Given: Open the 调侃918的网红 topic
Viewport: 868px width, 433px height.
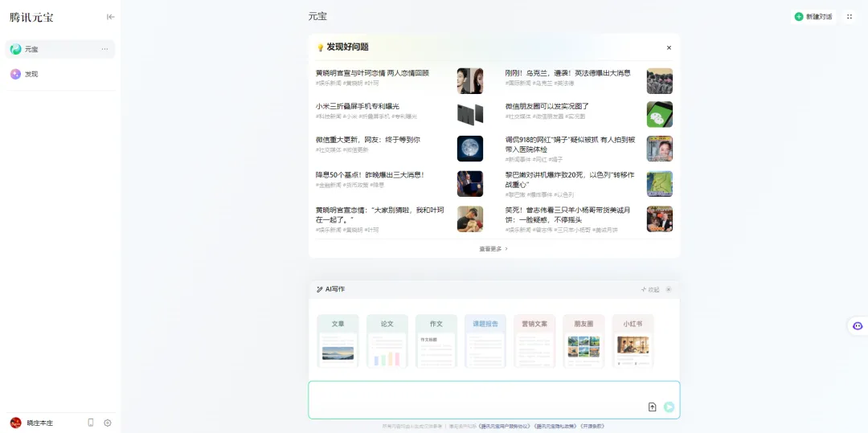Looking at the screenshot, I should click(x=570, y=145).
